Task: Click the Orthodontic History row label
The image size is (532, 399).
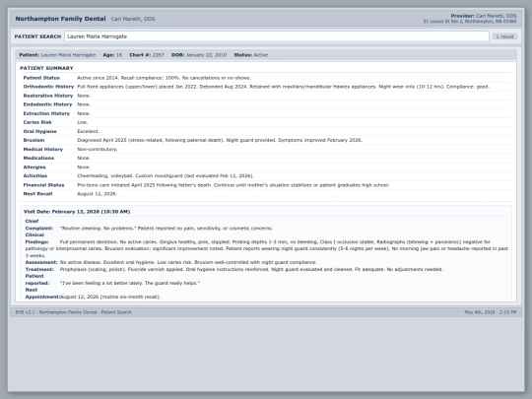Action: pyautogui.click(x=48, y=87)
